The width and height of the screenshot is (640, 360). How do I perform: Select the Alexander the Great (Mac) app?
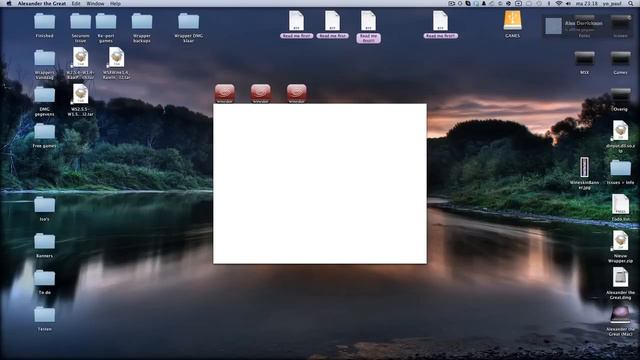(x=620, y=314)
